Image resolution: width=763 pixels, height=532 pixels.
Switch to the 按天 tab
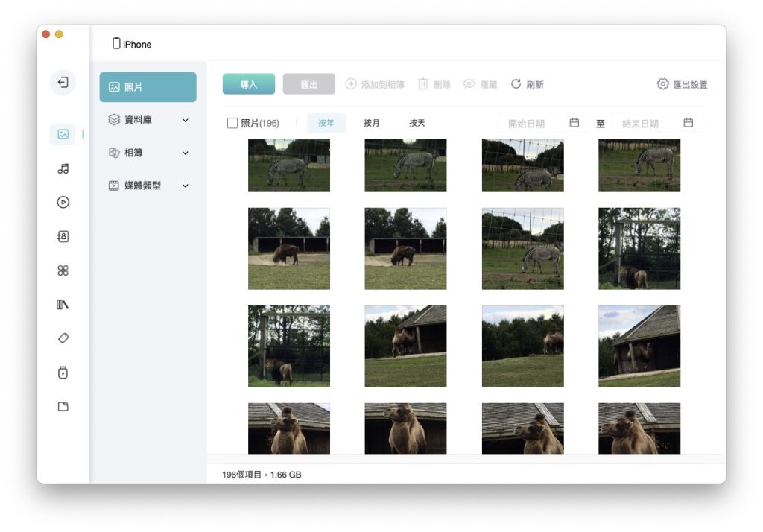417,123
